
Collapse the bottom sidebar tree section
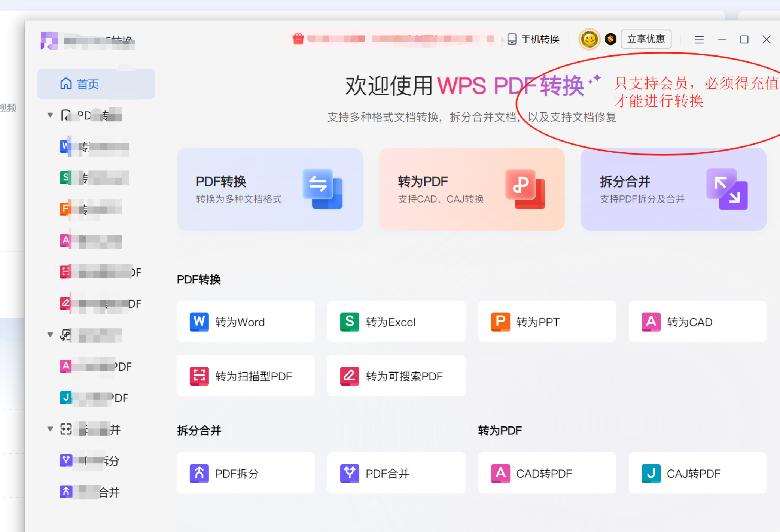[50, 429]
